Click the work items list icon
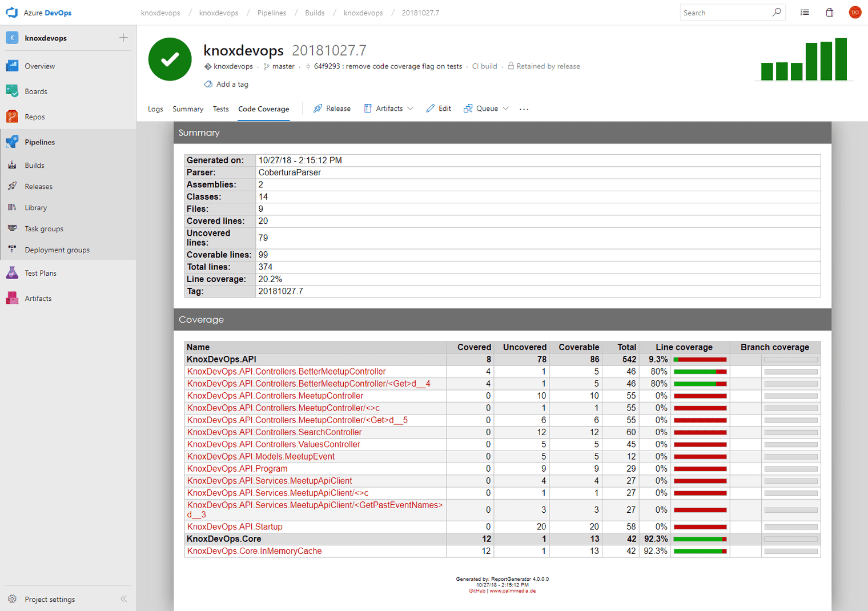This screenshot has width=868, height=611. pos(805,13)
